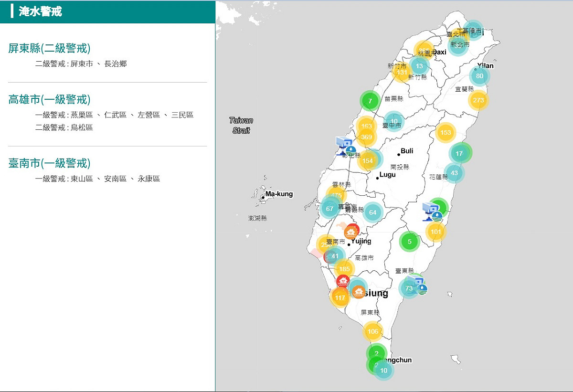Select 永康區 in Tainan alert list
The height and width of the screenshot is (392, 573).
[x=149, y=179]
